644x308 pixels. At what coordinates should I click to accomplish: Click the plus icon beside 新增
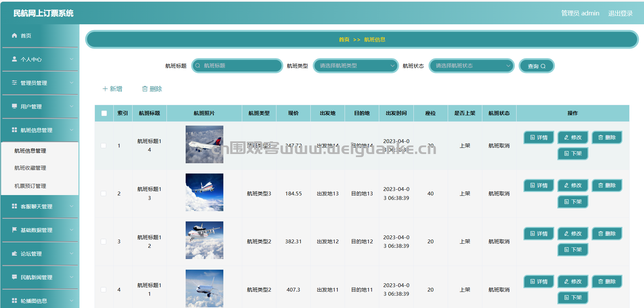[105, 89]
